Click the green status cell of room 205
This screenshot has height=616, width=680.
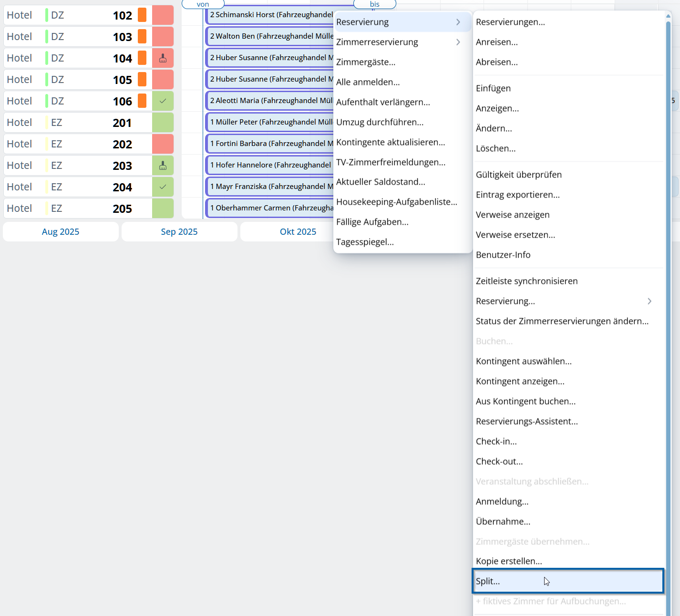click(163, 209)
